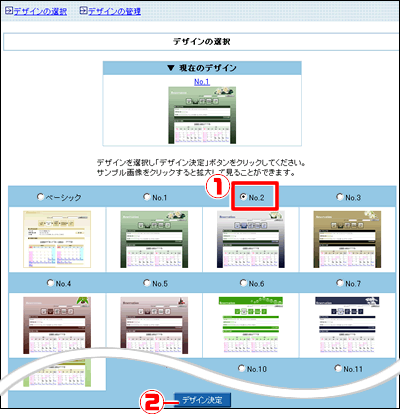Enlarge the current design preview image
400x414 pixels.
click(202, 115)
